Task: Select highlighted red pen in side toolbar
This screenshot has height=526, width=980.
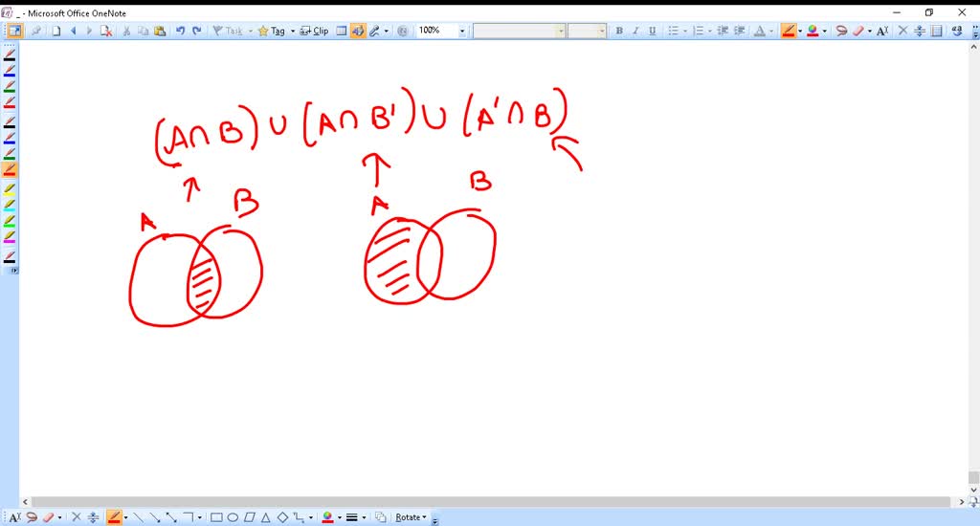Action: 10,169
